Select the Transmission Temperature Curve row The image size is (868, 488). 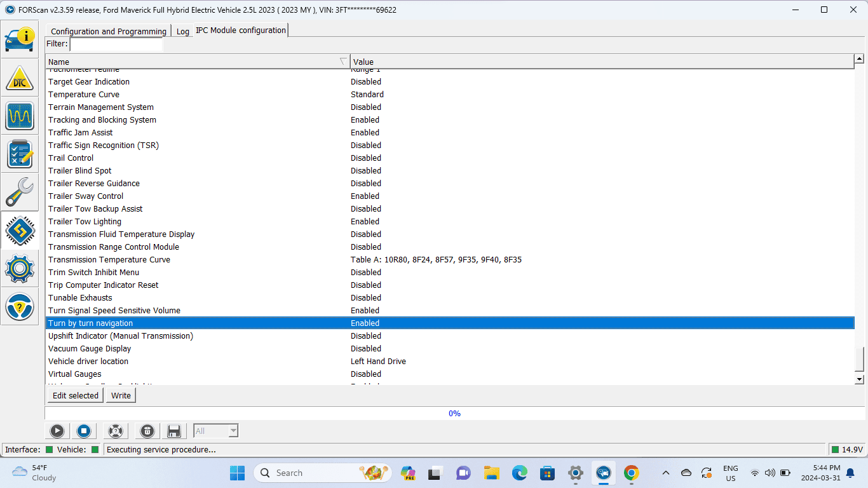(x=450, y=259)
